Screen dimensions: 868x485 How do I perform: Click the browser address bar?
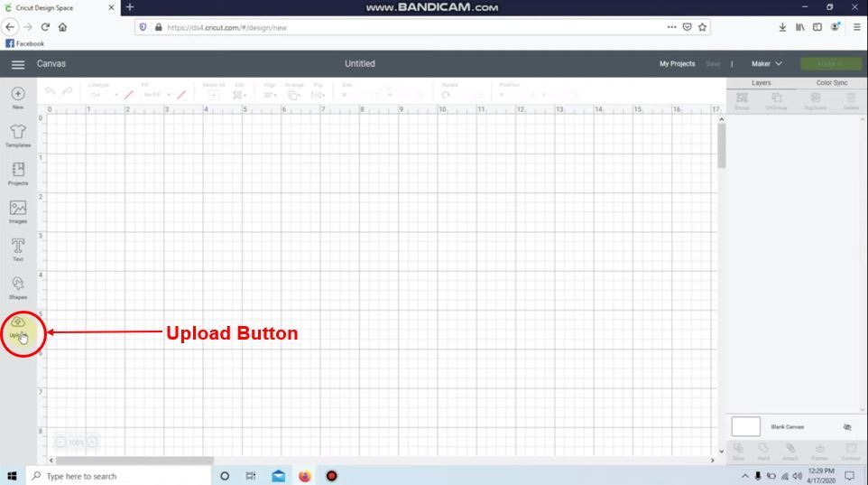pyautogui.click(x=406, y=27)
